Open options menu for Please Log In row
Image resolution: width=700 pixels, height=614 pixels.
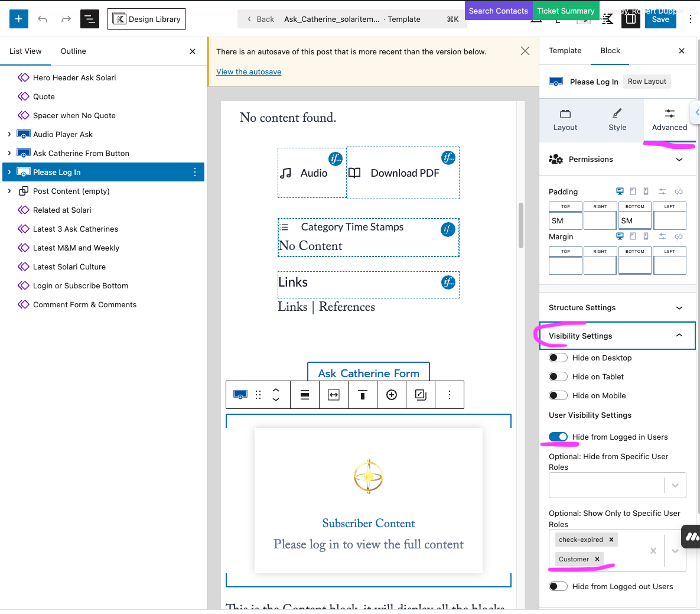(195, 172)
